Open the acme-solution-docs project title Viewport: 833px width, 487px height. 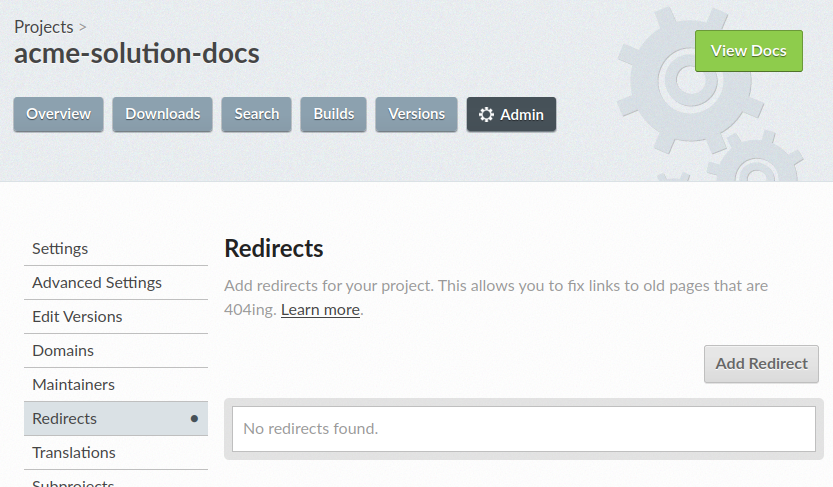click(137, 54)
